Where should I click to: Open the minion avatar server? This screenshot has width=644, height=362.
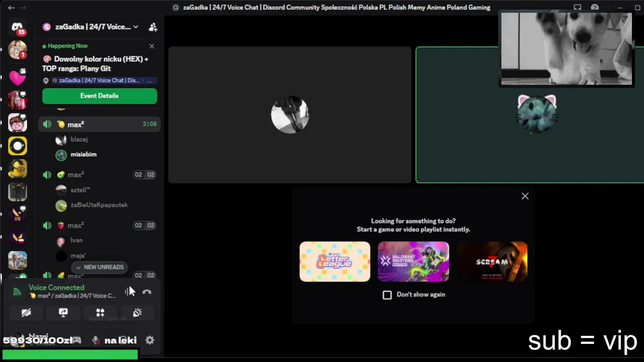pos(18,169)
